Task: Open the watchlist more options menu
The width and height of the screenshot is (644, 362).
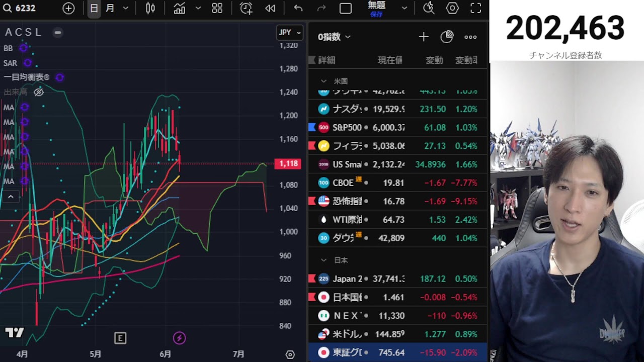Action: tap(470, 37)
